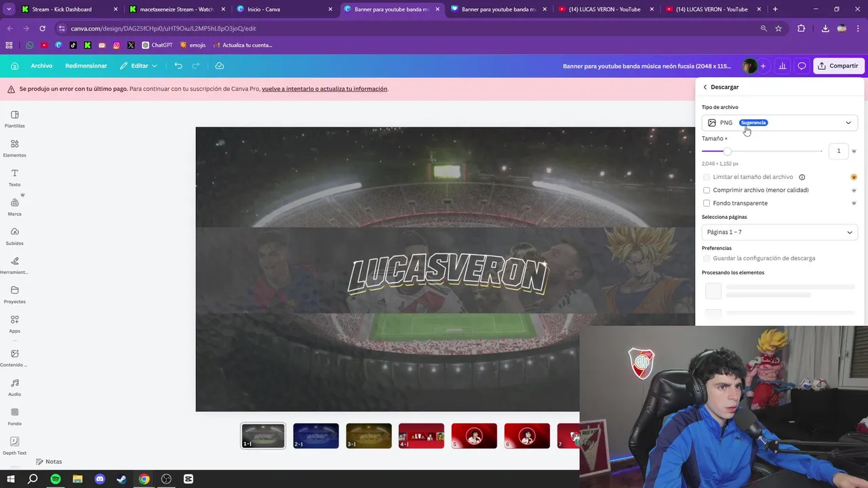Open the Proyectos panel

tap(15, 295)
